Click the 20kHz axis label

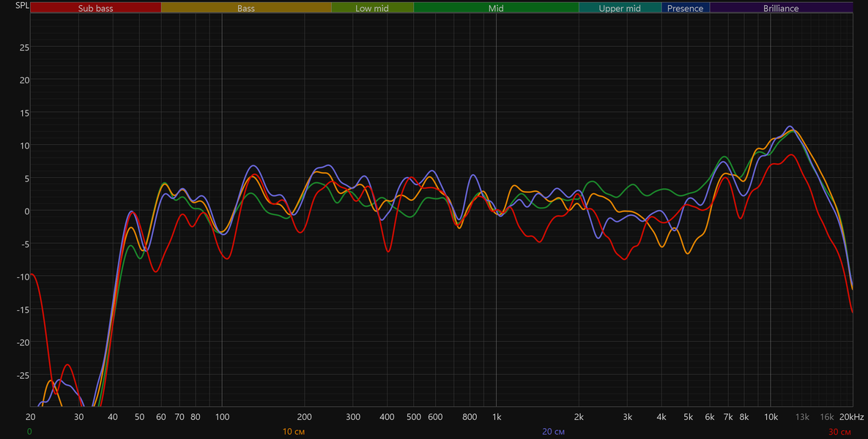click(x=851, y=417)
